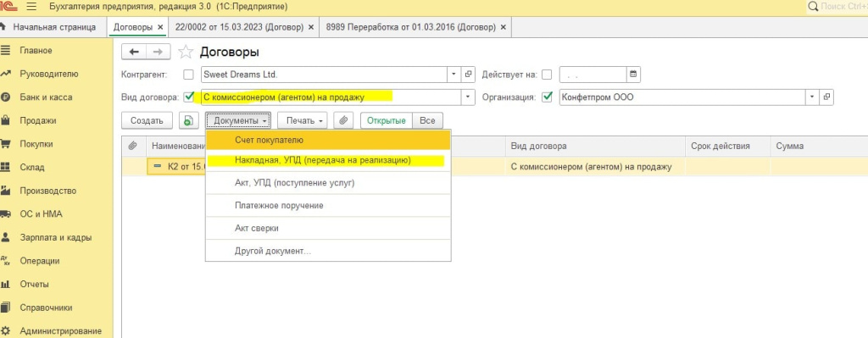Open the Зарплата и кадры section
Screen dimensions: 868x338
[x=55, y=237]
